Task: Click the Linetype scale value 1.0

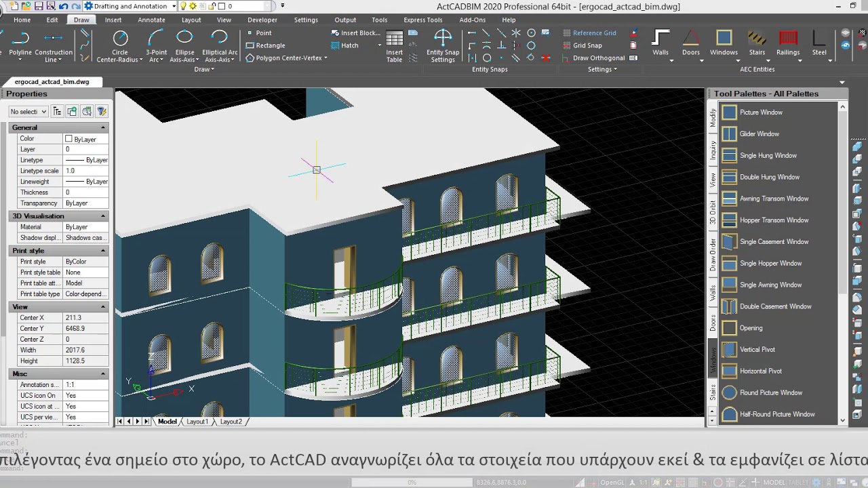Action: click(x=85, y=171)
